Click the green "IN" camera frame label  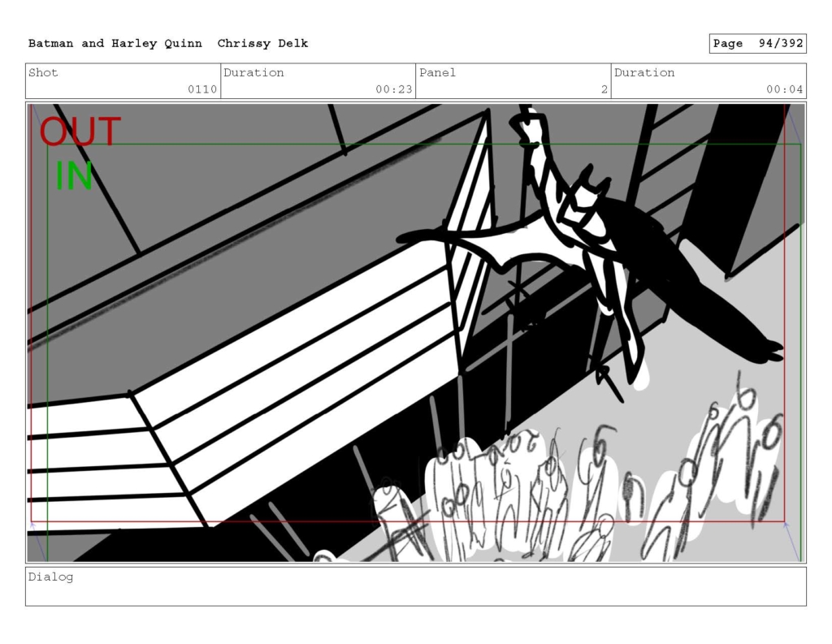[74, 175]
